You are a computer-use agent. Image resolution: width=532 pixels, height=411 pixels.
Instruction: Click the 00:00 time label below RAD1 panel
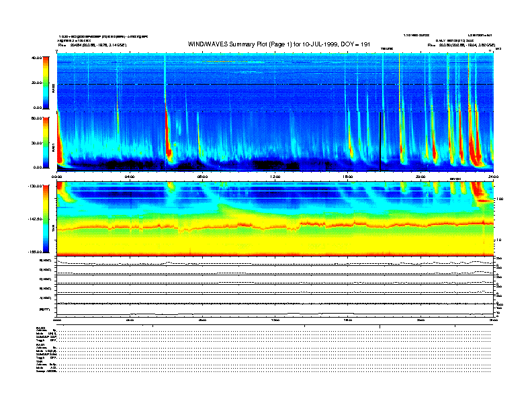click(58, 177)
